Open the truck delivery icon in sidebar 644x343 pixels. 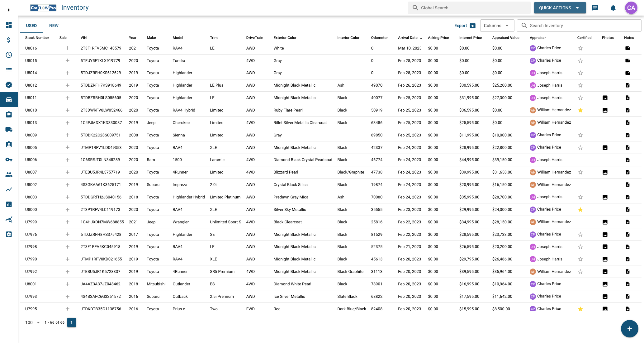point(9,130)
